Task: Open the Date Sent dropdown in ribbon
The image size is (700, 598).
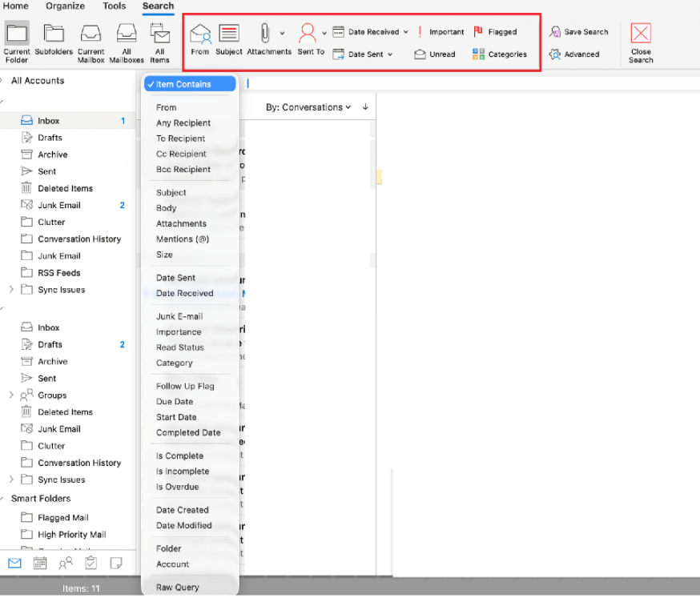Action: [x=390, y=54]
